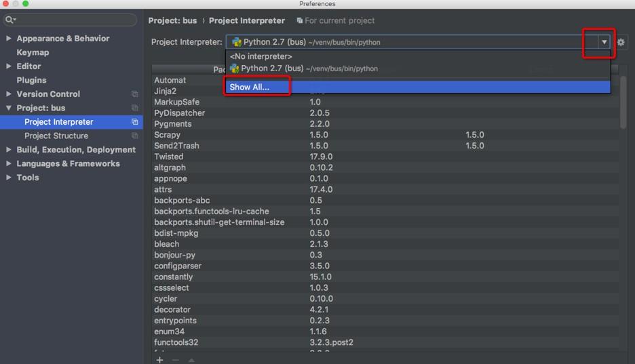This screenshot has width=635, height=364.
Task: Click the minus icon to remove a package
Action: tap(175, 359)
